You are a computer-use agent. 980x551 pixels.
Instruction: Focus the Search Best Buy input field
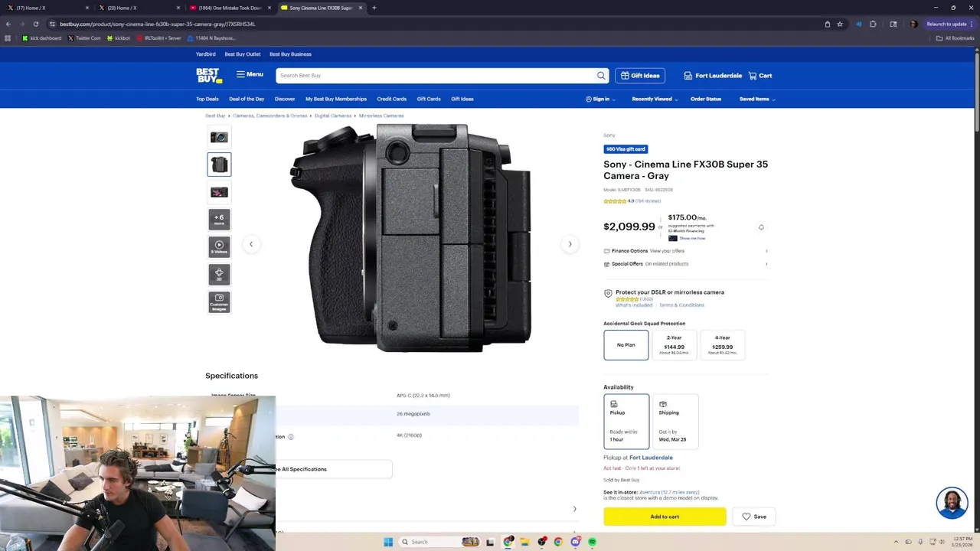436,75
